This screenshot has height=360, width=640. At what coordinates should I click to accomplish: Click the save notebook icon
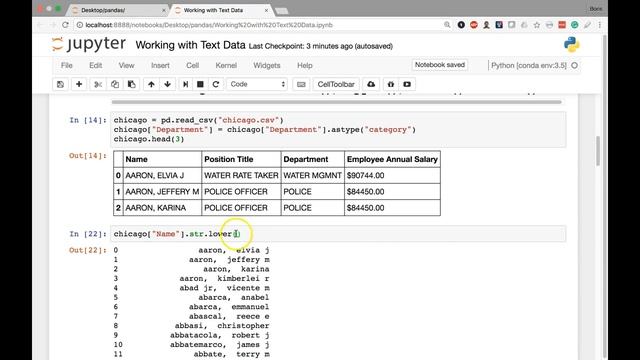click(x=60, y=84)
